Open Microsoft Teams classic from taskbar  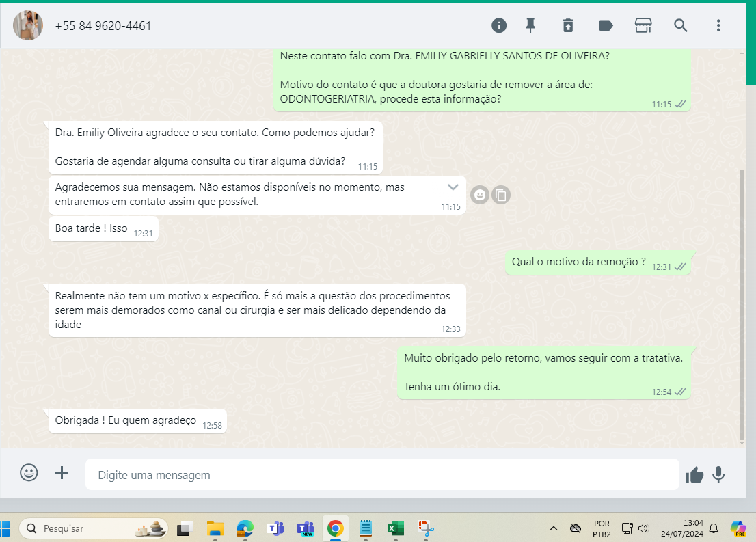coord(275,528)
